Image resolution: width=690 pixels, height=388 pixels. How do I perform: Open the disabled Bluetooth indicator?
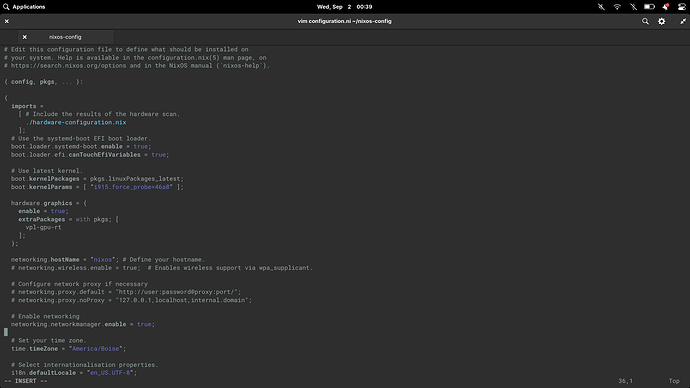[633, 7]
